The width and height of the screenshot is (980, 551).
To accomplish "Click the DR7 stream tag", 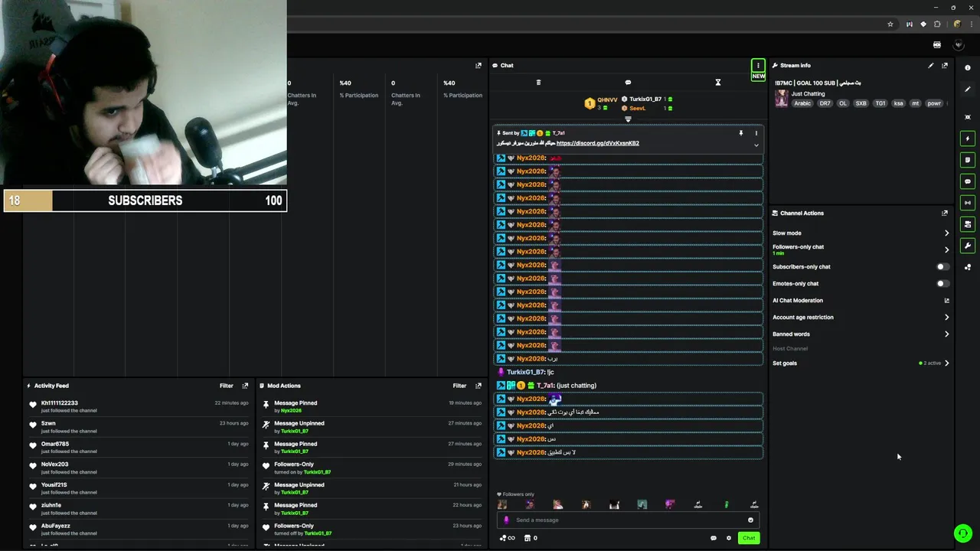I will [825, 103].
